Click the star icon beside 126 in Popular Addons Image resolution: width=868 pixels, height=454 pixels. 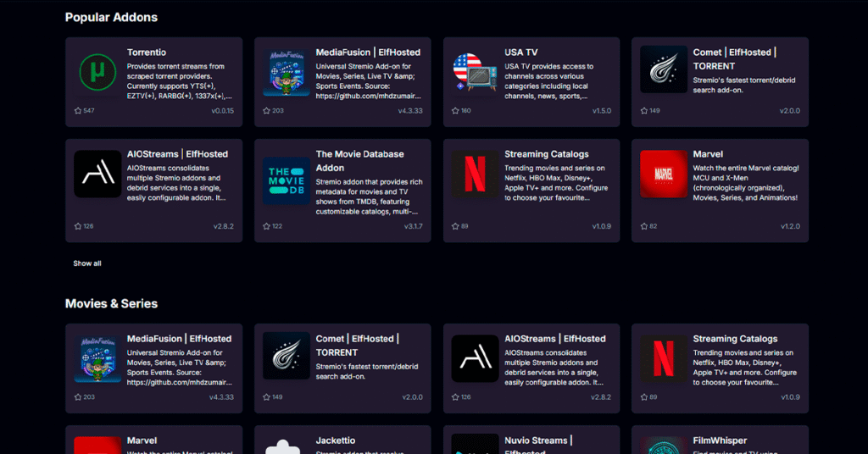pyautogui.click(x=78, y=226)
